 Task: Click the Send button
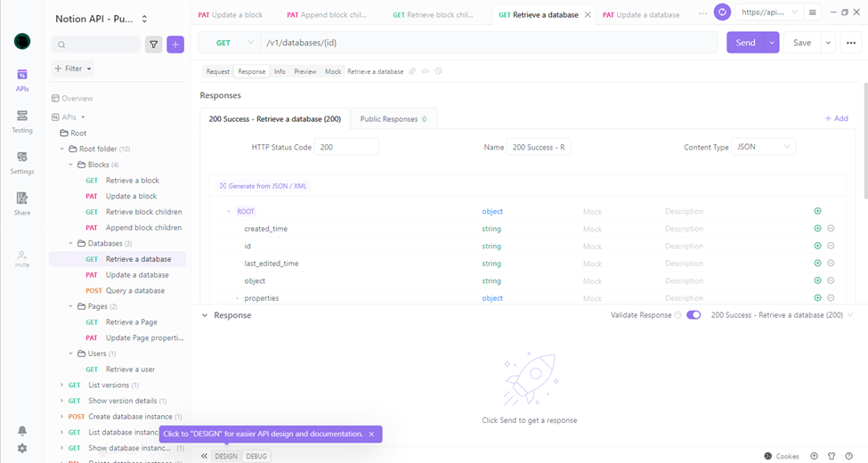coord(746,43)
